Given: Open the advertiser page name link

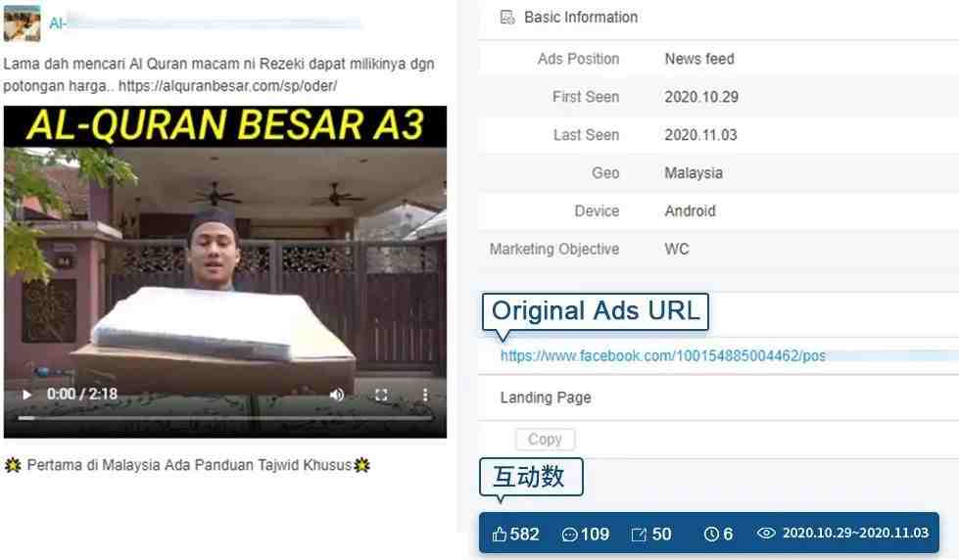Looking at the screenshot, I should (205, 23).
